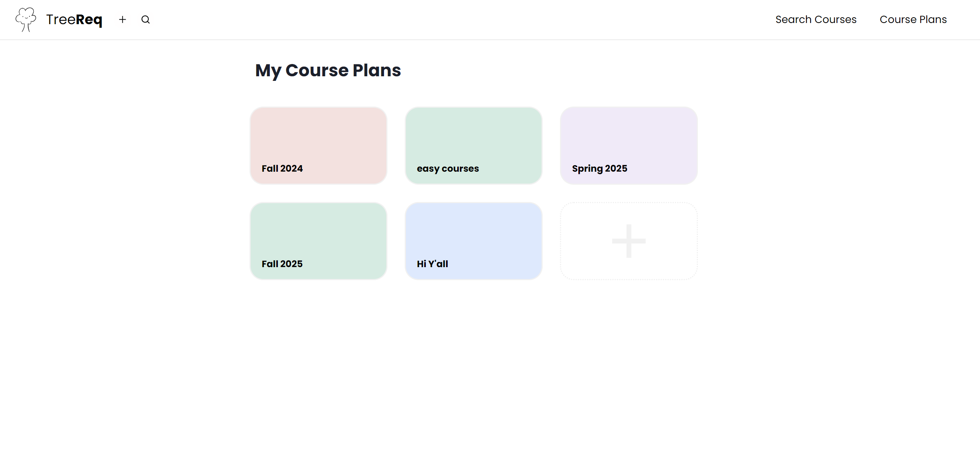Click the Hi Y'all title label
Screen dimensions: 980x458
pyautogui.click(x=432, y=264)
